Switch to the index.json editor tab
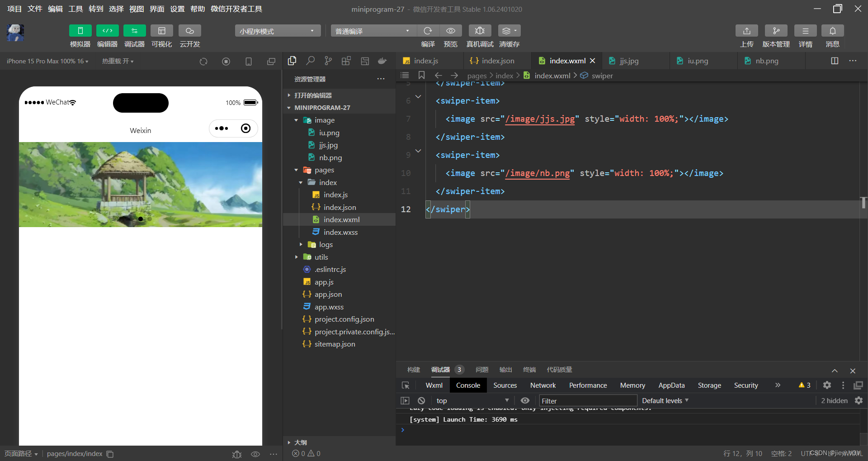This screenshot has width=868, height=461. [x=498, y=61]
